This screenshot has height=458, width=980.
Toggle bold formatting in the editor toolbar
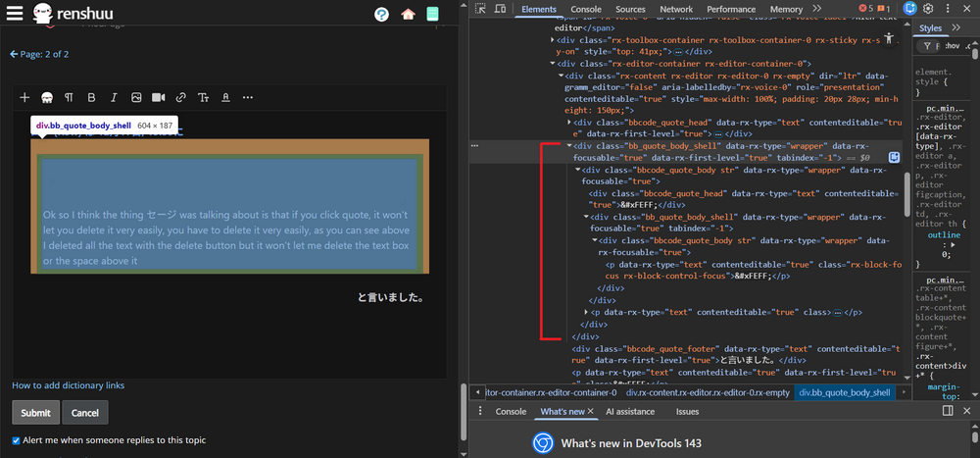click(91, 98)
